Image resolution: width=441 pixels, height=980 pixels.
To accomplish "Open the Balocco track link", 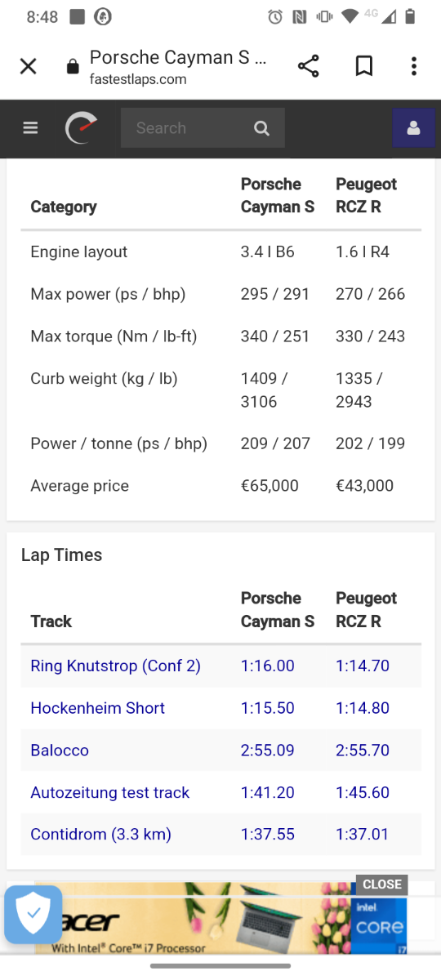I will [60, 751].
